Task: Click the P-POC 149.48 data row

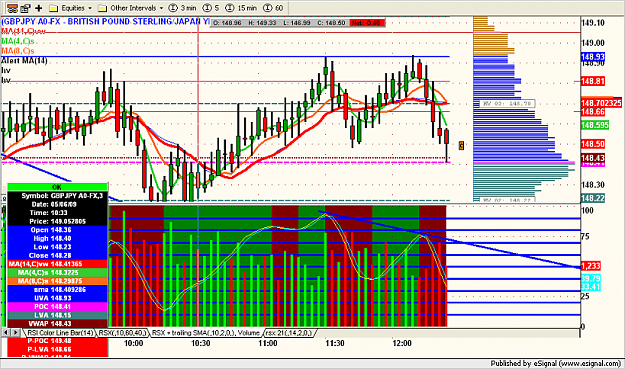Action: pyautogui.click(x=57, y=341)
